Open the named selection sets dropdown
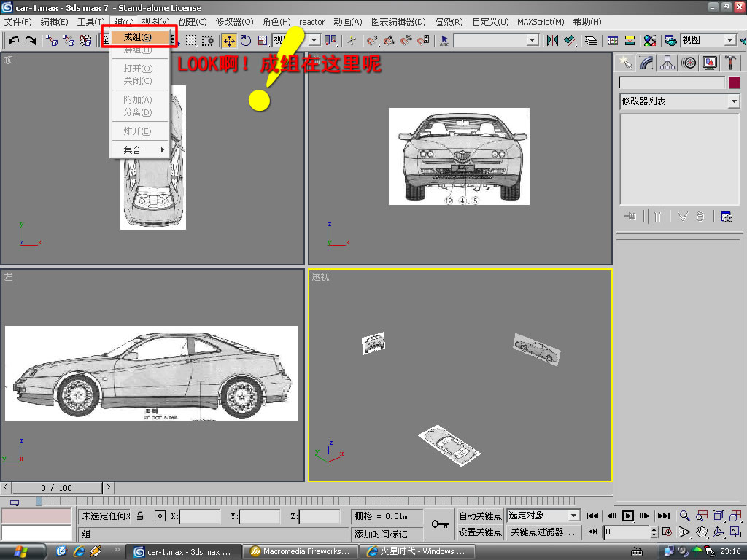This screenshot has height=560, width=747. point(533,41)
